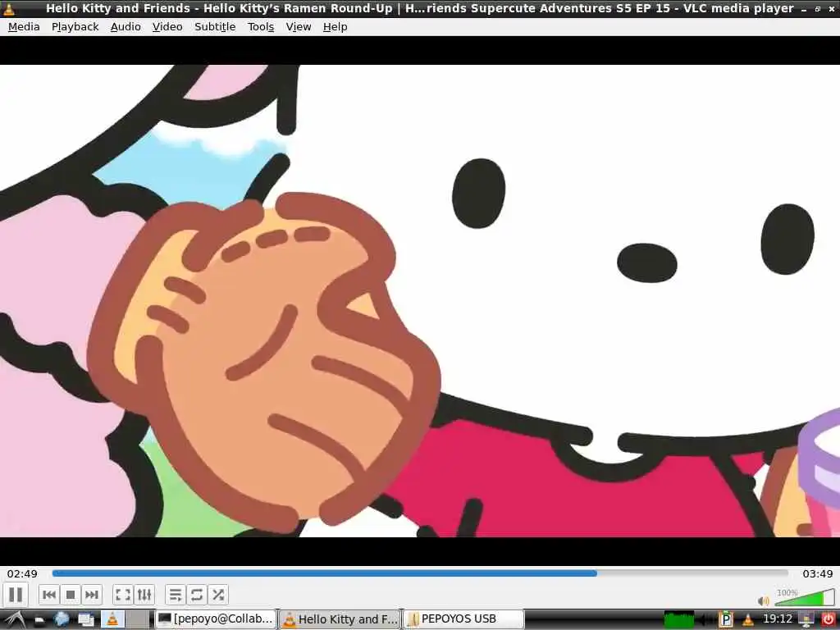
Task: Mute audio via speaker icon
Action: point(764,600)
